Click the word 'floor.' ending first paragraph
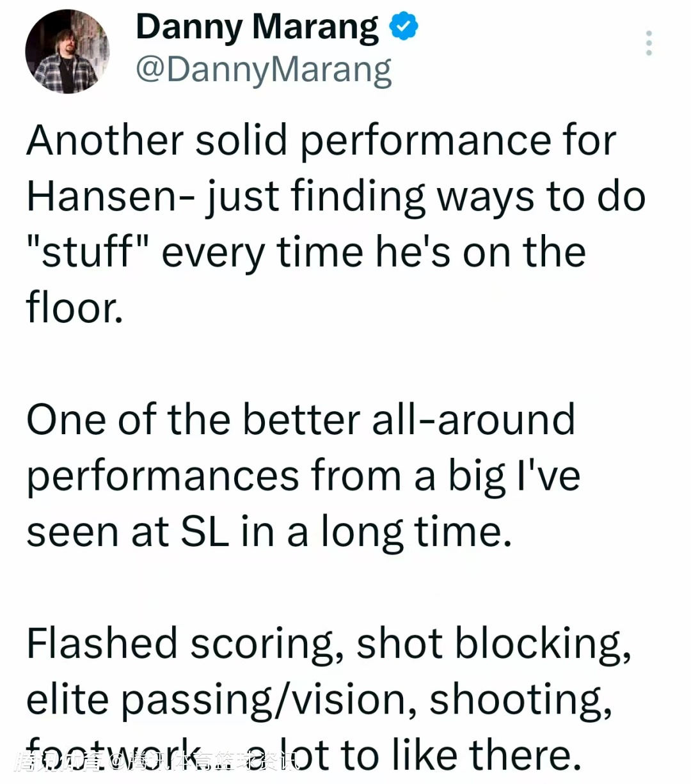 pos(74,308)
